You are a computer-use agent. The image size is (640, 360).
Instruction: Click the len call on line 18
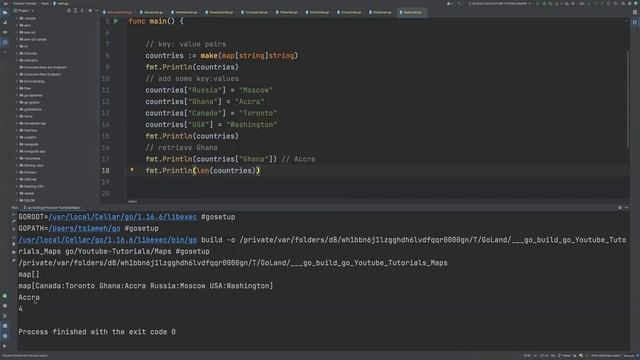[x=203, y=171]
